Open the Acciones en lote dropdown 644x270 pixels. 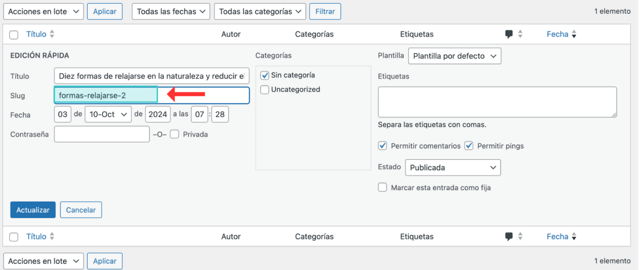coord(43,11)
